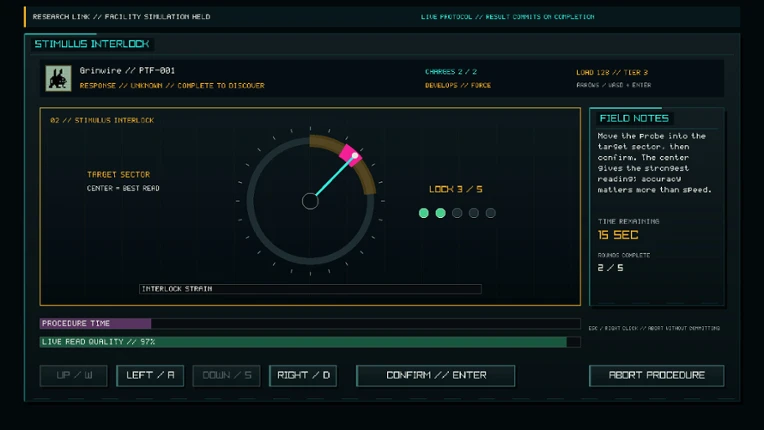Click the dial center hub circle
Image resolution: width=764 pixels, height=430 pixels.
point(310,201)
